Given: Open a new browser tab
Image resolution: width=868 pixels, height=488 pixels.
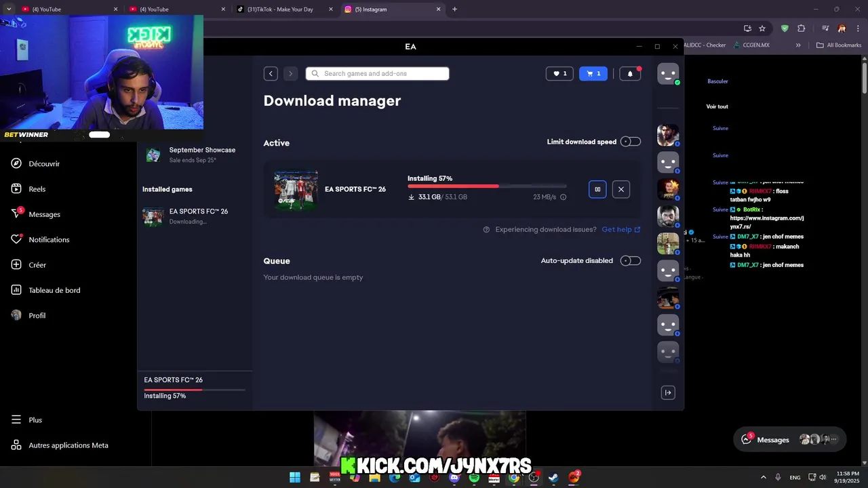Looking at the screenshot, I should [x=454, y=9].
